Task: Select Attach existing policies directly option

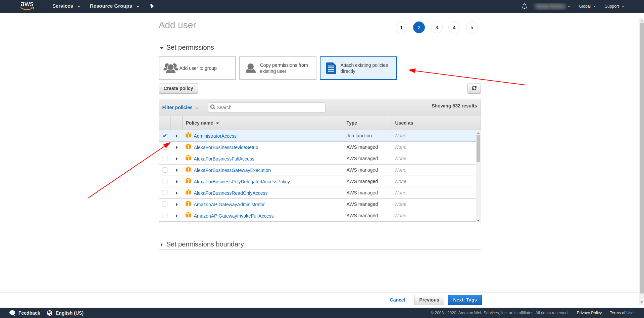Action: (x=358, y=68)
